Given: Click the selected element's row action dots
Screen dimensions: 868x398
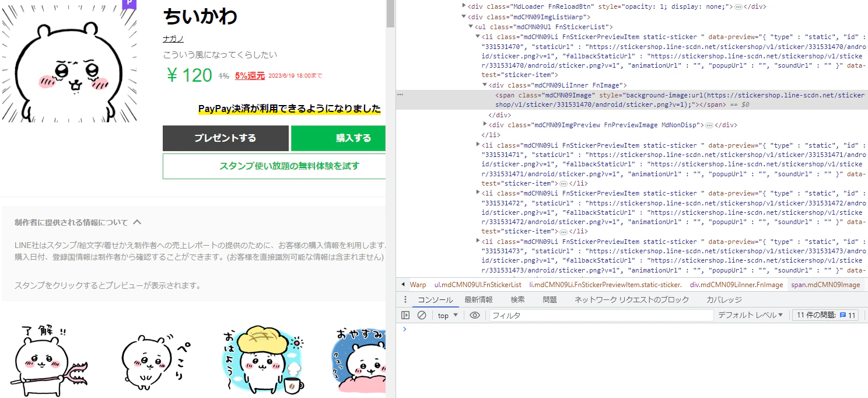Looking at the screenshot, I should point(400,94).
